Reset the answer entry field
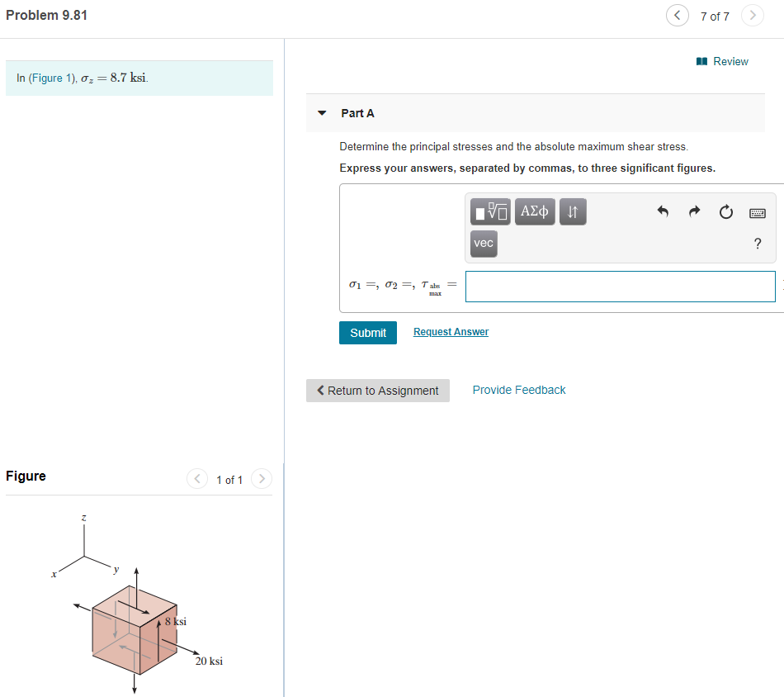 pos(725,211)
